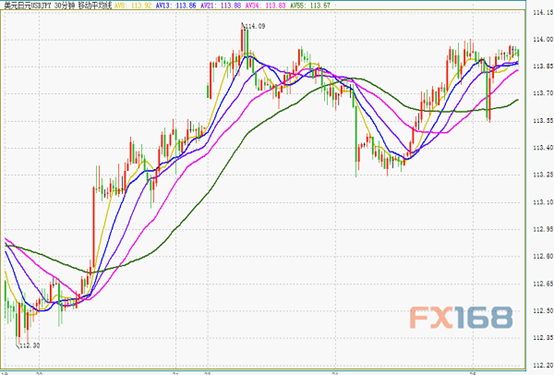Click the 114.00 price axis label

click(543, 40)
